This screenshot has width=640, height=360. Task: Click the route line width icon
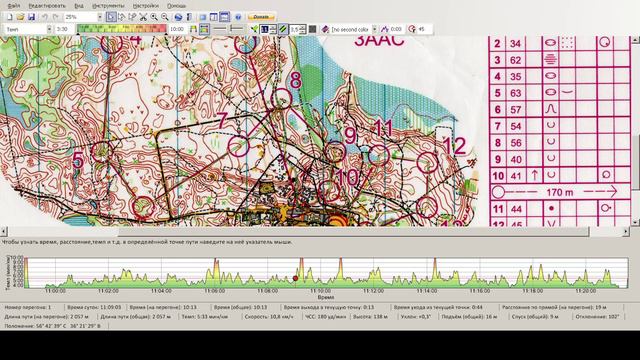[220, 29]
